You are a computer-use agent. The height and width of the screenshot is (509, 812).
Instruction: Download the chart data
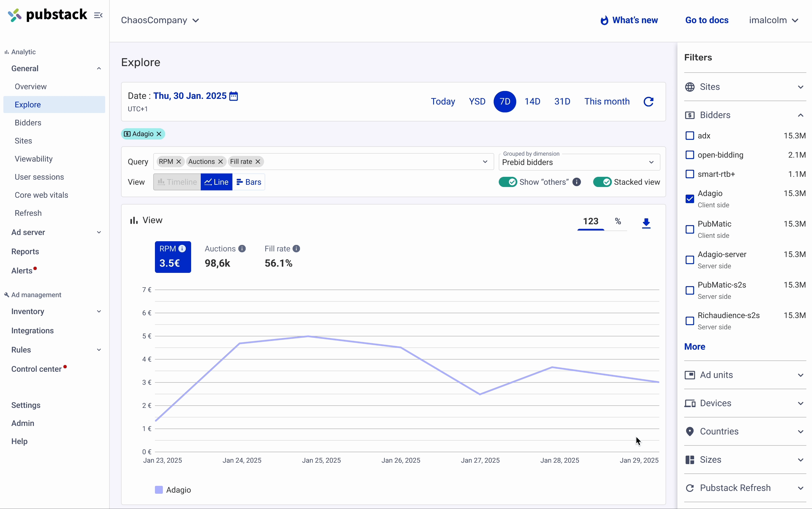(646, 223)
